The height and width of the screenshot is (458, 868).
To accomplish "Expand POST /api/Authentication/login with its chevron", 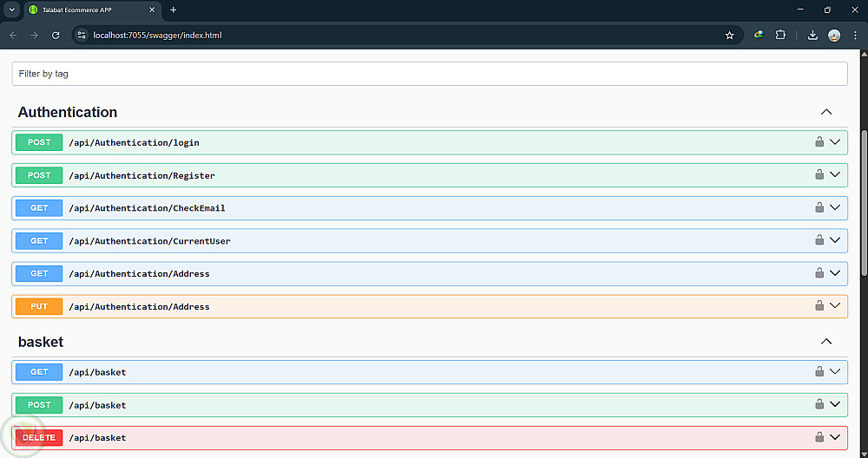I will (x=835, y=142).
